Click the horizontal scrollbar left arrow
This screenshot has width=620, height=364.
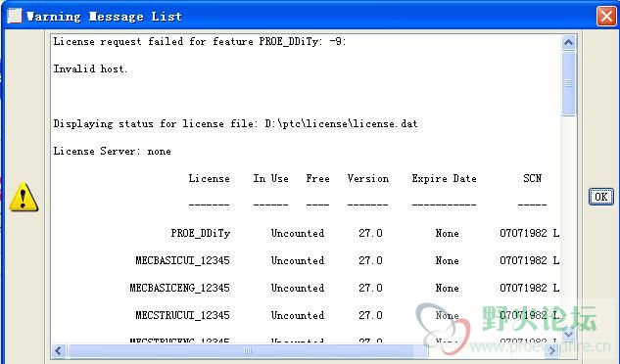tap(59, 350)
